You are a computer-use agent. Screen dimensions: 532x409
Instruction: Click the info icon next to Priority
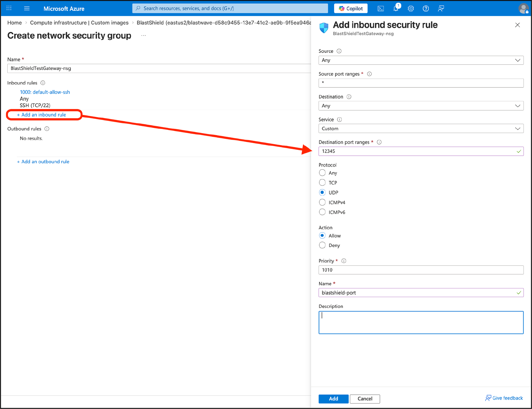[344, 261]
